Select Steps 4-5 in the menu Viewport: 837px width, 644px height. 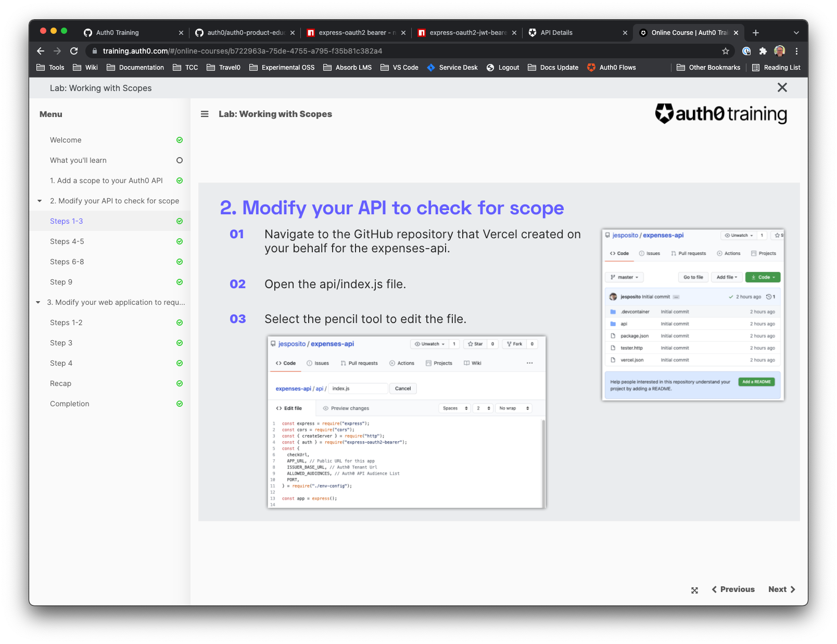click(67, 241)
